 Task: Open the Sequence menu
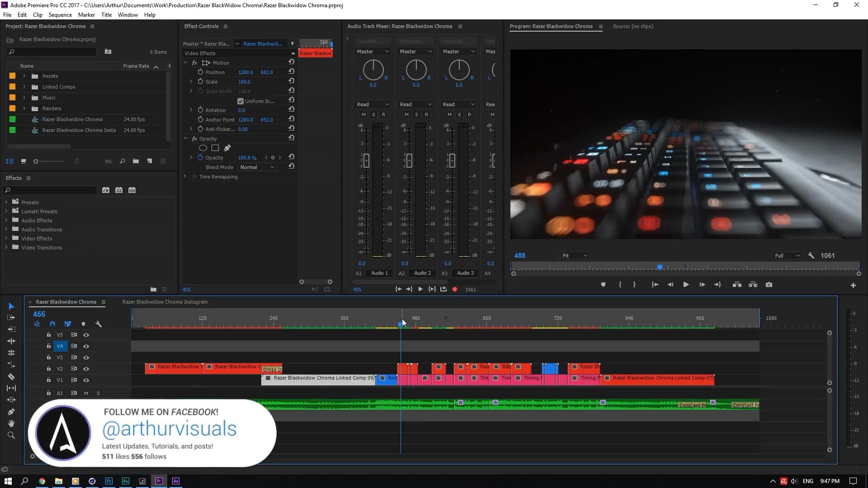(x=60, y=15)
